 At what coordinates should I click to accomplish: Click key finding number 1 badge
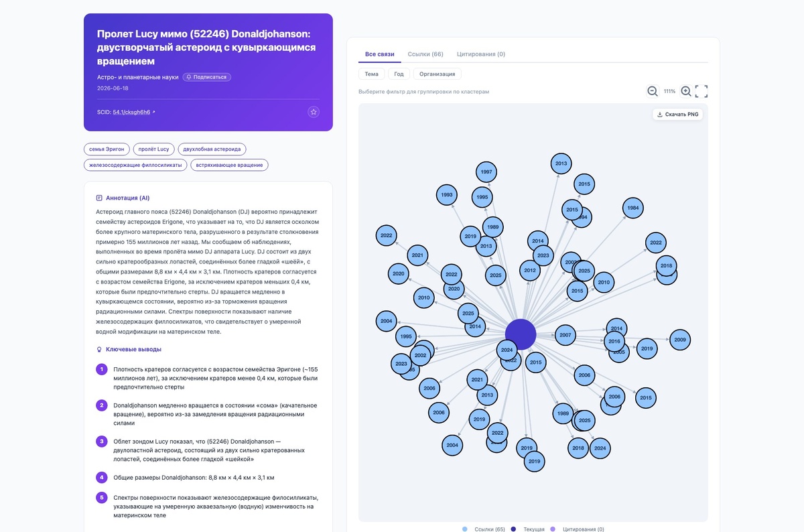102,369
